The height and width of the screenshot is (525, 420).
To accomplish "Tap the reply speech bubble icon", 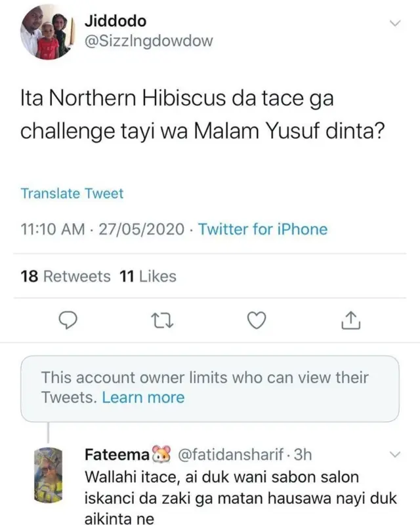I will click(69, 320).
